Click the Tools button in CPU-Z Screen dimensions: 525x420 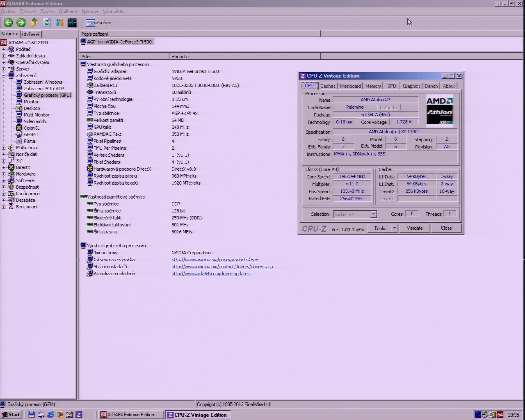pos(379,228)
